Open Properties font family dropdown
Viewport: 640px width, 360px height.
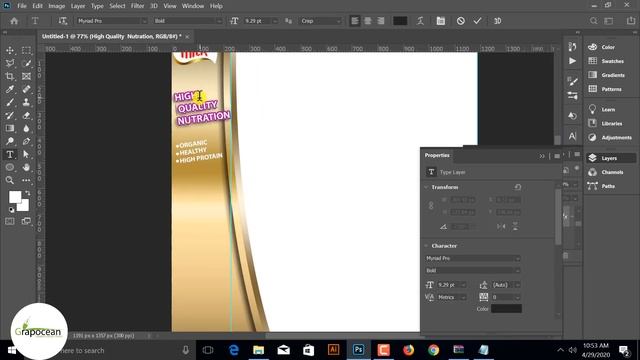pos(473,258)
